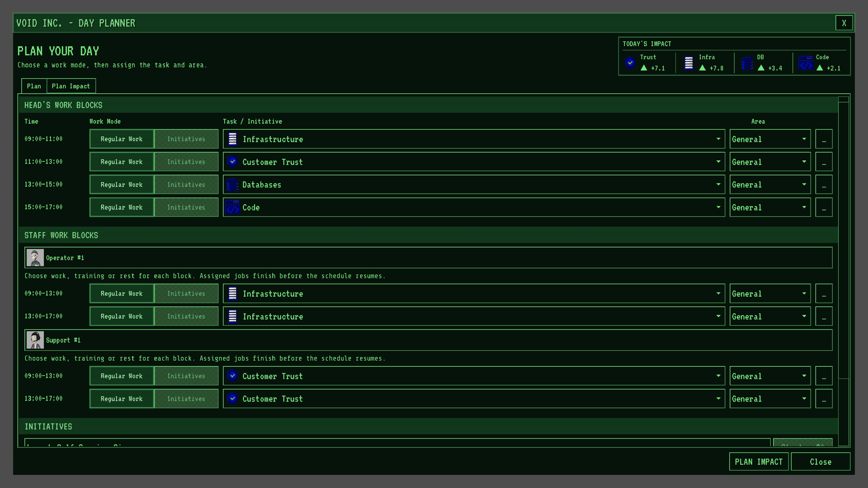Switch Head's 09:00-11:00 block to Initiatives mode
868x488 pixels.
coord(186,139)
